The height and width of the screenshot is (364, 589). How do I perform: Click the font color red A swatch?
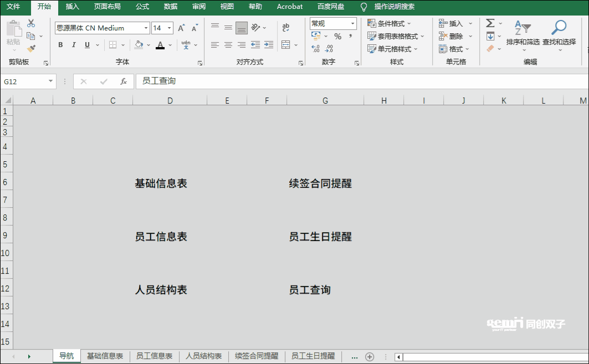point(160,45)
